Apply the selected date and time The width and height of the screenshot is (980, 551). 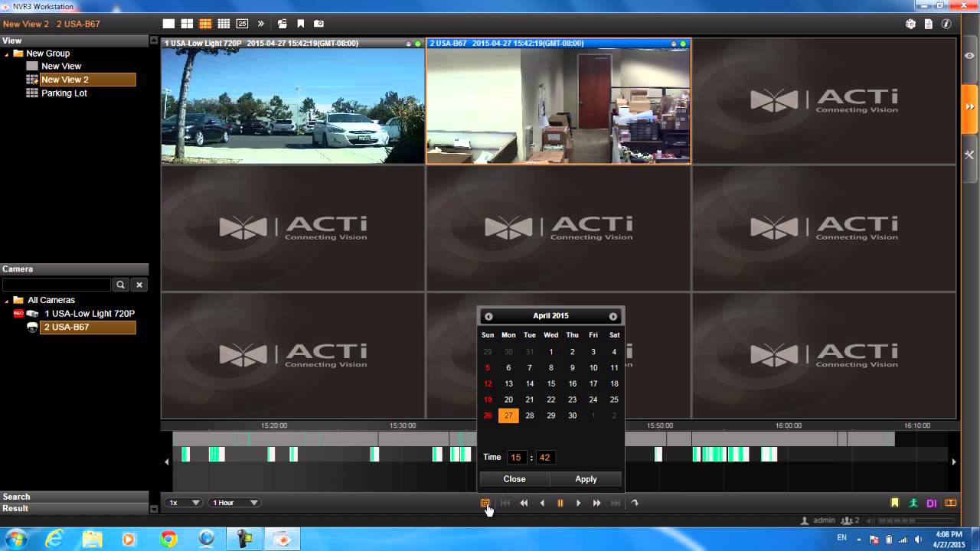[586, 479]
